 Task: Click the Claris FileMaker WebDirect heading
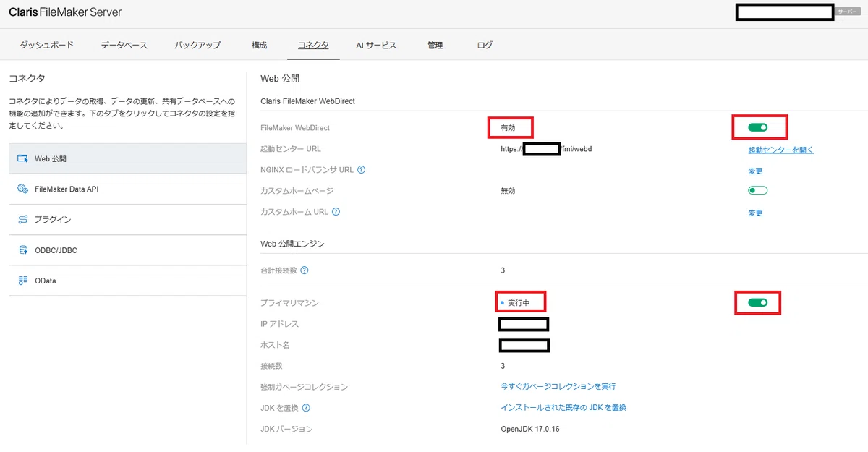307,101
